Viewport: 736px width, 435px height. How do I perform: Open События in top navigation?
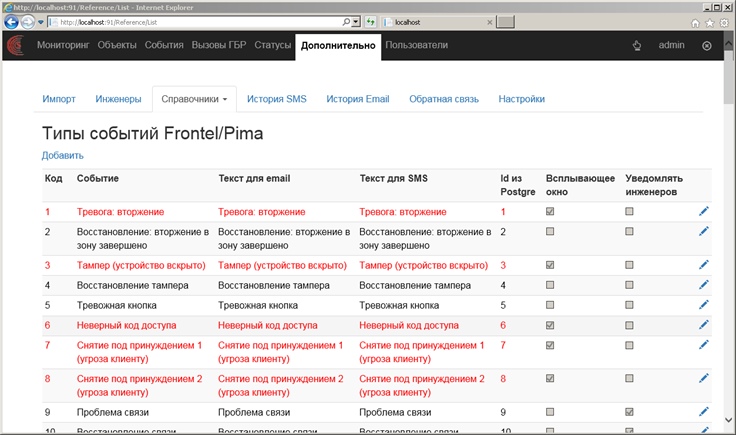(x=164, y=45)
